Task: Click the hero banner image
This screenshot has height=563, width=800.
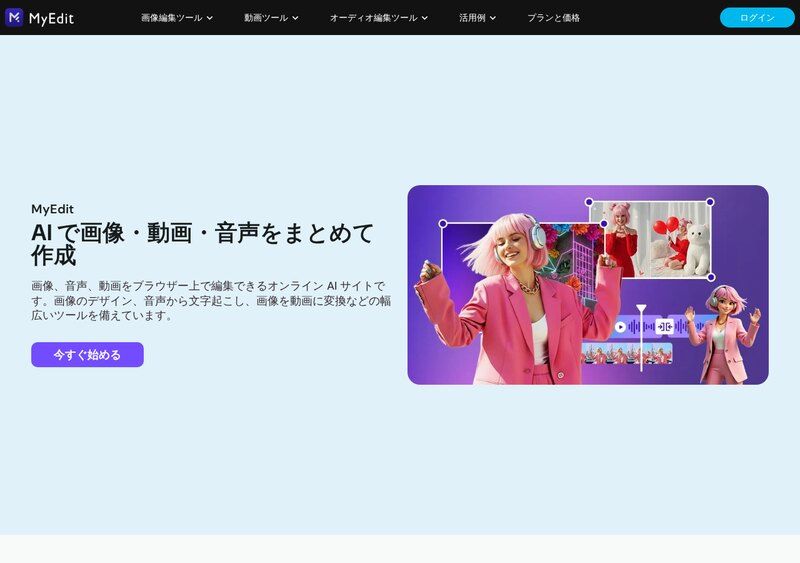Action: click(x=588, y=285)
